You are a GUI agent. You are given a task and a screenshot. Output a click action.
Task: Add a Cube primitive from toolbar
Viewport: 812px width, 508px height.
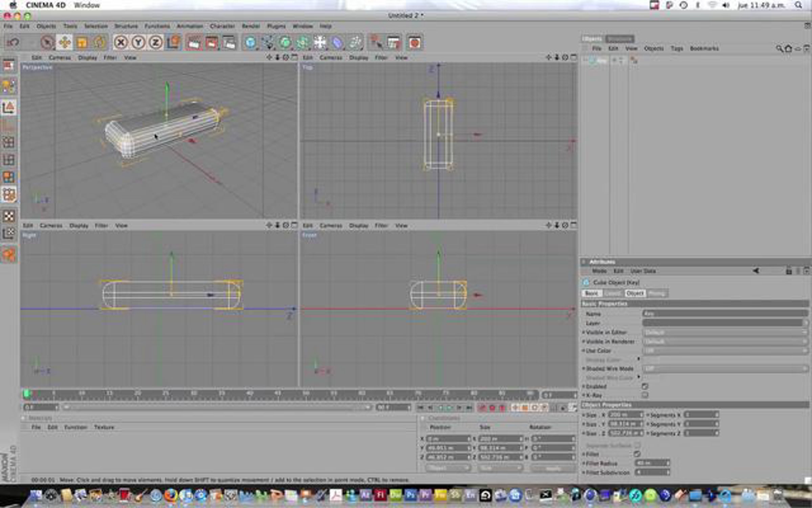(250, 43)
